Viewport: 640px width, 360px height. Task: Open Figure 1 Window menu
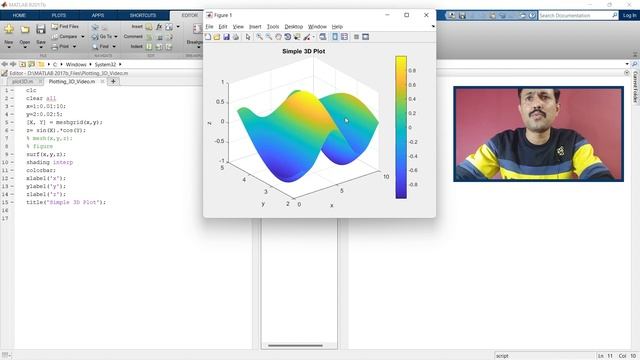tap(317, 27)
